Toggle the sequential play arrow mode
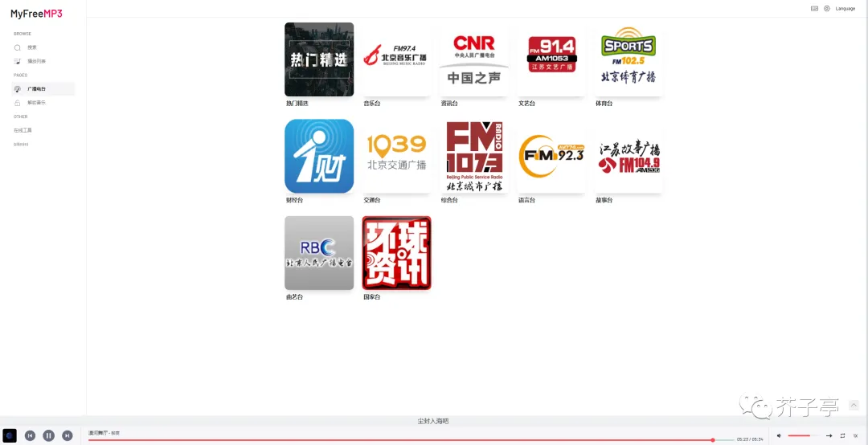 [x=829, y=436]
